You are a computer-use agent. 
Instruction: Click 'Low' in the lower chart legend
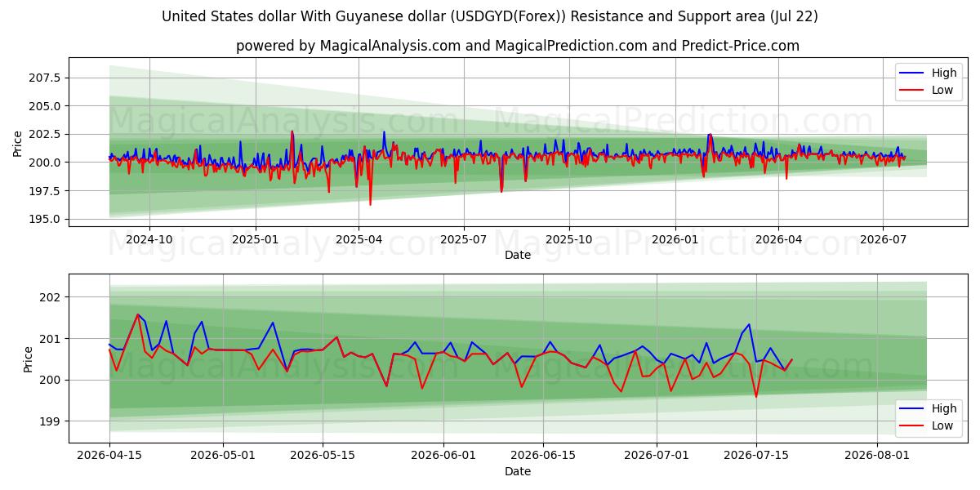click(942, 425)
